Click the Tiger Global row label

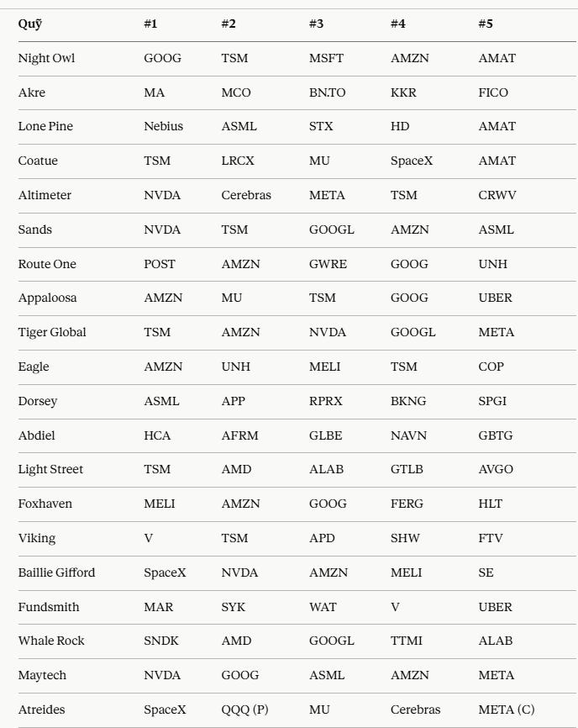tap(52, 332)
